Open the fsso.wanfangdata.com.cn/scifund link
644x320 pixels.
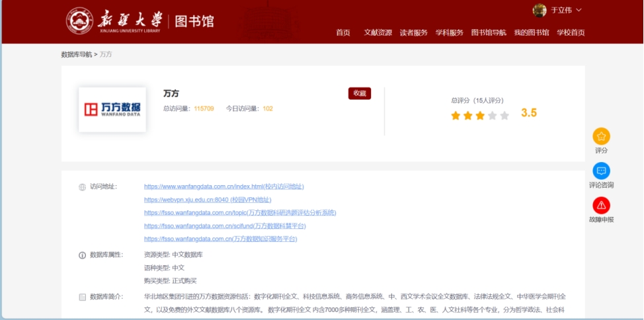pos(225,226)
